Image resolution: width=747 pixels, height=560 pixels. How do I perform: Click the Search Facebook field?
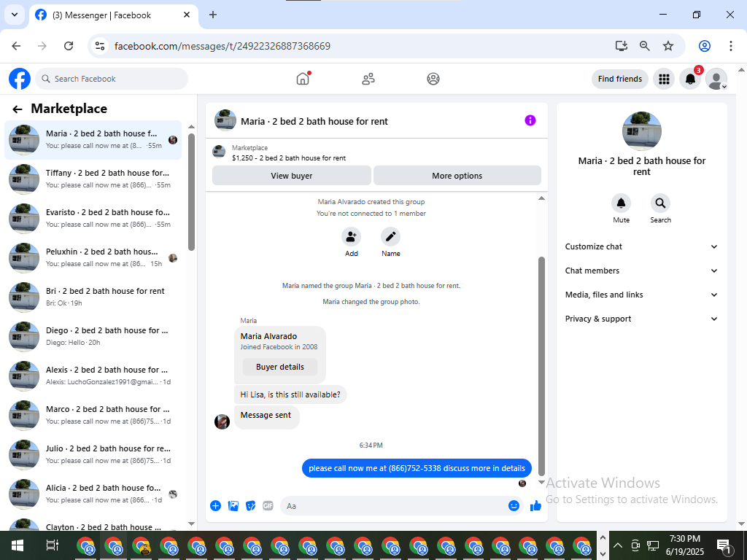pyautogui.click(x=112, y=79)
